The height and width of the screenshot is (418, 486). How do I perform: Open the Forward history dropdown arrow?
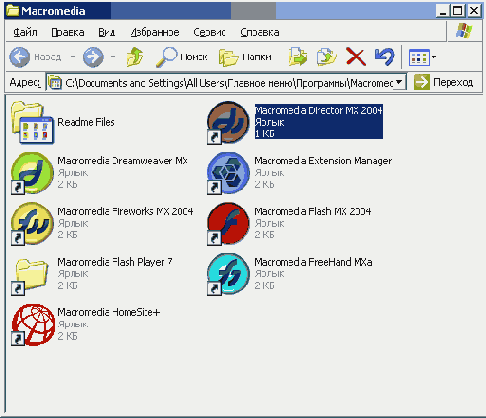[113, 57]
